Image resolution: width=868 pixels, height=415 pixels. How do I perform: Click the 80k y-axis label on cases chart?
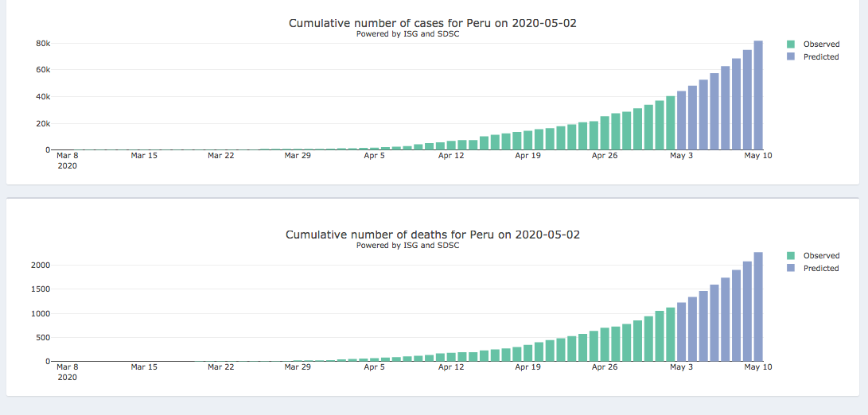[x=43, y=43]
